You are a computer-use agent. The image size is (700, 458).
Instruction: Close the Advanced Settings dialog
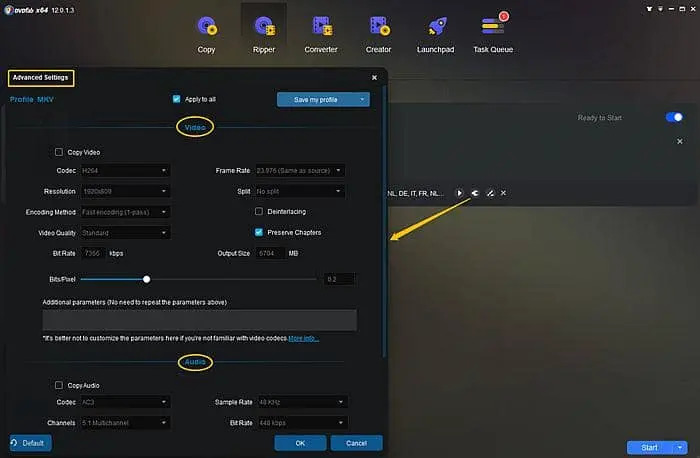[x=374, y=78]
